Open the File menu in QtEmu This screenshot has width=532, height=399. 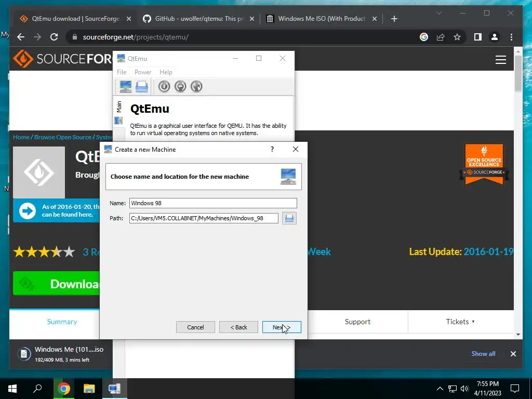click(x=122, y=72)
